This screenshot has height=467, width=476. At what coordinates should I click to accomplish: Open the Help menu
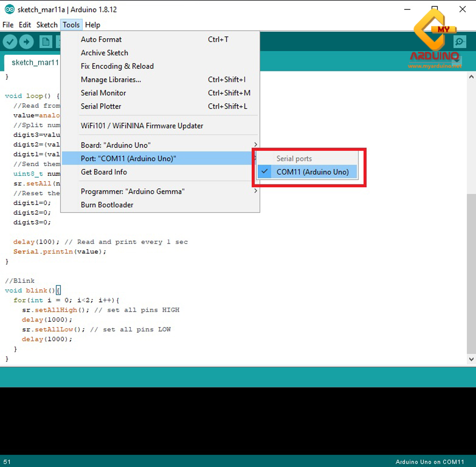(92, 25)
